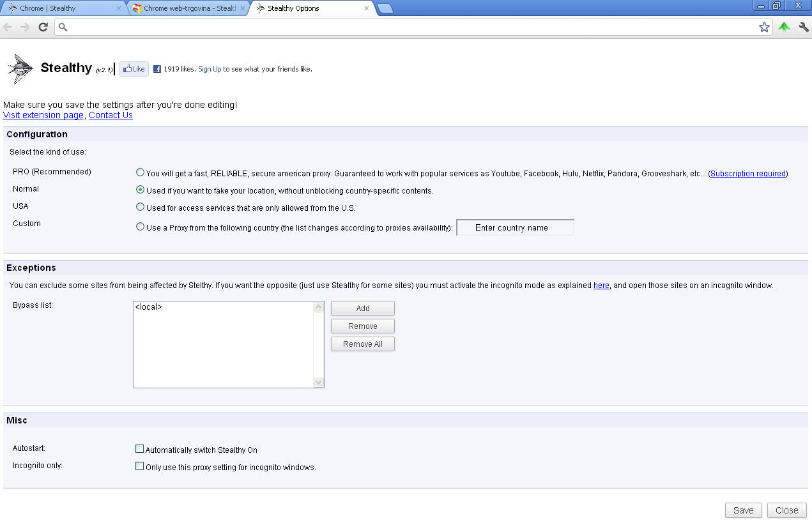
Task: Click the 'Configuration' section heading
Action: point(37,134)
